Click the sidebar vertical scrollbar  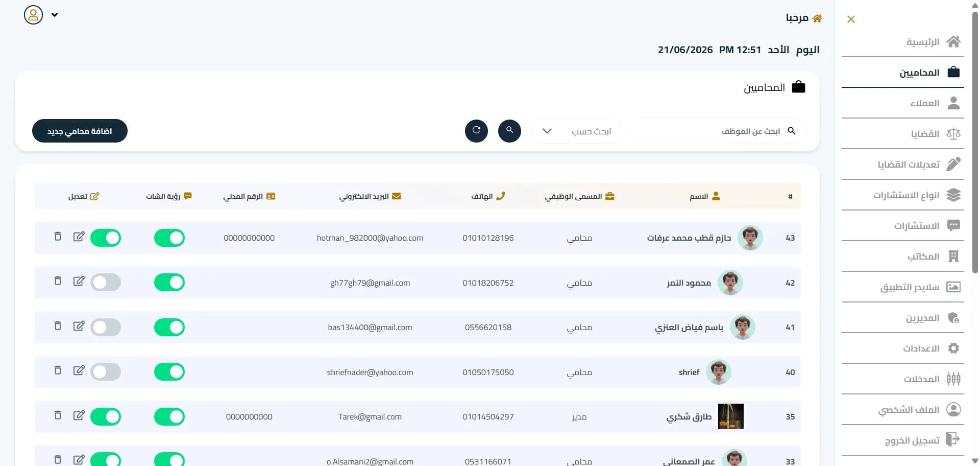pos(975,143)
